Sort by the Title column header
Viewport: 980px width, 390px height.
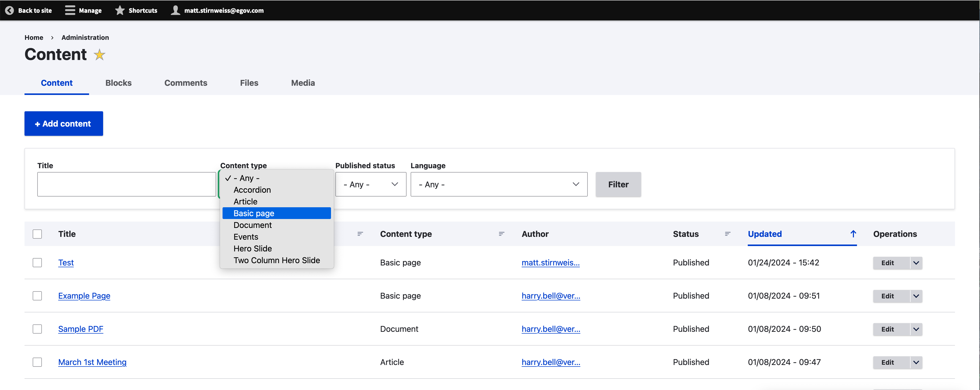tap(67, 234)
